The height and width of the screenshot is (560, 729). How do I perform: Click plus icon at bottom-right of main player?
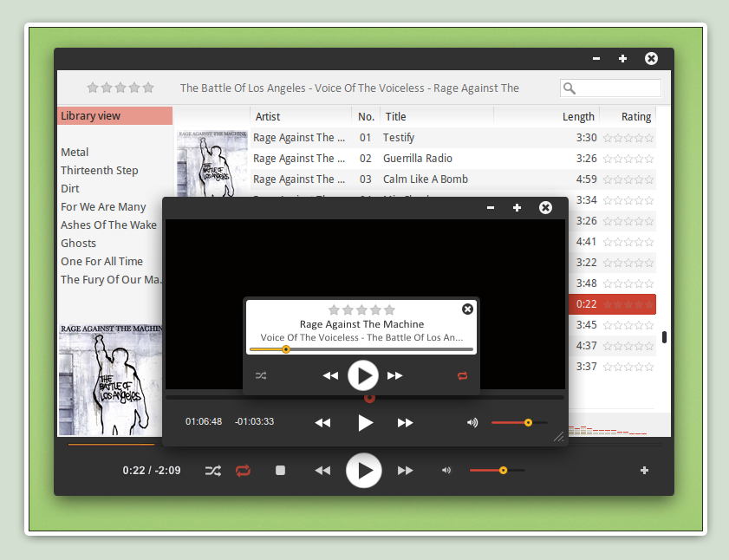click(x=644, y=470)
